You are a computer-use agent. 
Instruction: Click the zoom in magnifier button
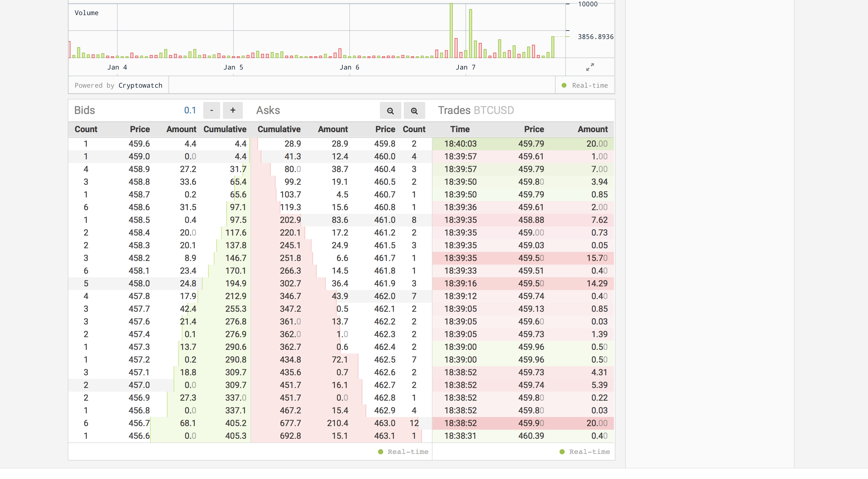point(414,110)
